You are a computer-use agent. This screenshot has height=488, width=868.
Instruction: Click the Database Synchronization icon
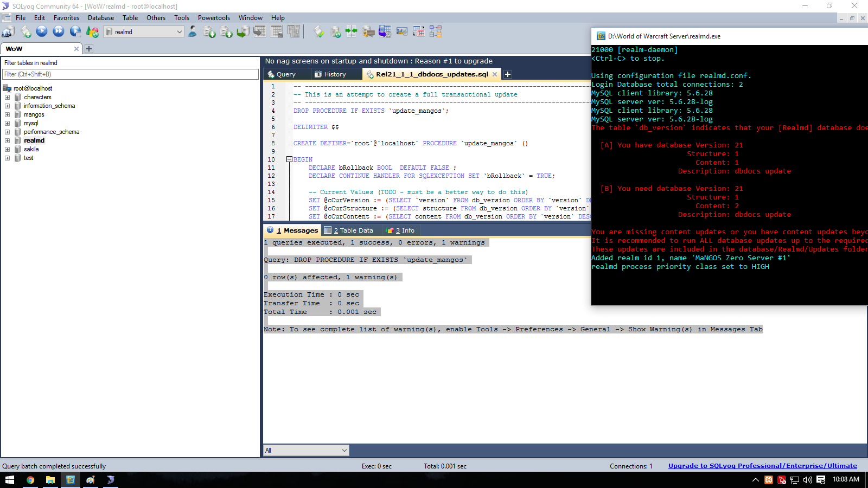click(x=336, y=31)
